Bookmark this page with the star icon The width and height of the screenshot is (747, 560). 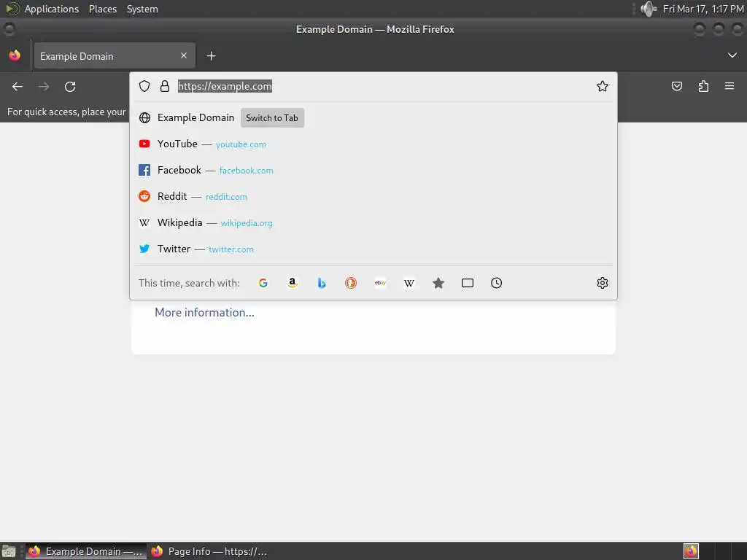pyautogui.click(x=602, y=86)
